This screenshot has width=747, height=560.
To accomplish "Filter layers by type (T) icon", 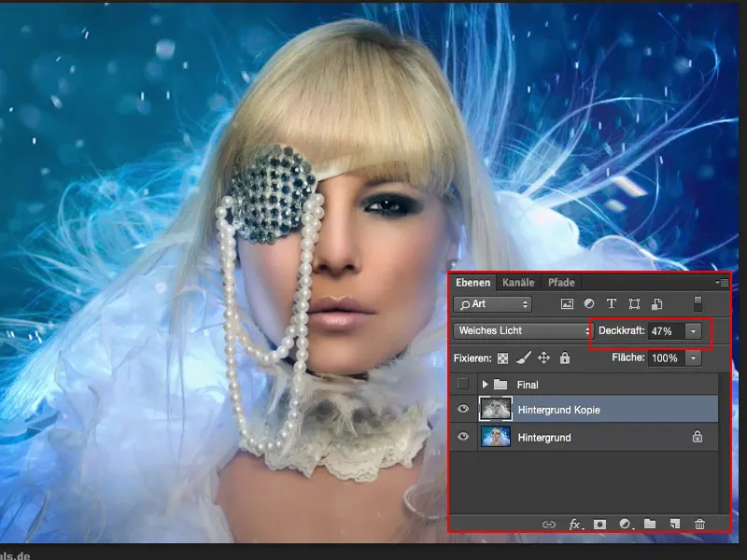I will pyautogui.click(x=612, y=303).
